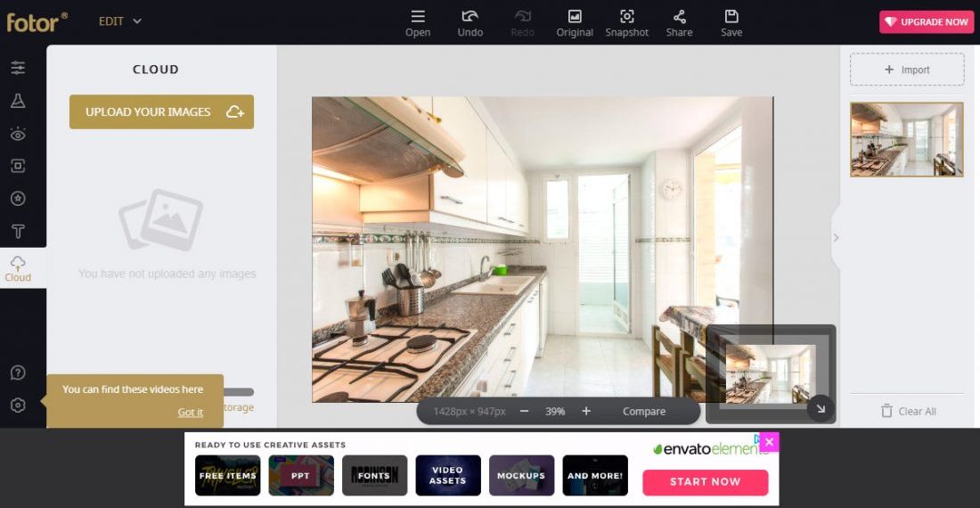Click the Upload Your Images button
Image resolution: width=980 pixels, height=508 pixels.
[161, 112]
